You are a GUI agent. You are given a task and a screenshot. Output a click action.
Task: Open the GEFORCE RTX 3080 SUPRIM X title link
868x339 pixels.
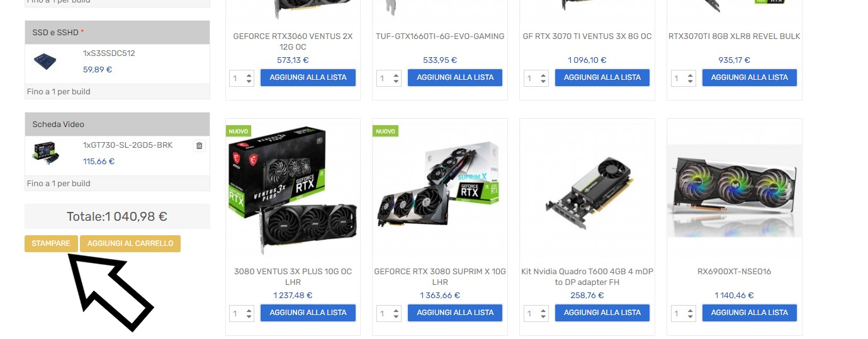coord(440,277)
